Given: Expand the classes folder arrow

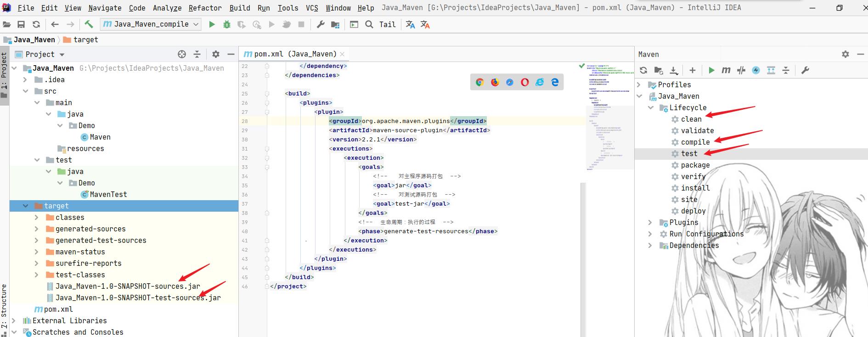Looking at the screenshot, I should pyautogui.click(x=37, y=218).
